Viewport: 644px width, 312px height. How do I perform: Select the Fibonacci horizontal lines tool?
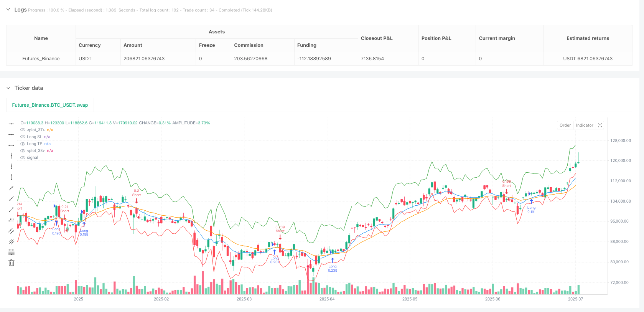12,252
